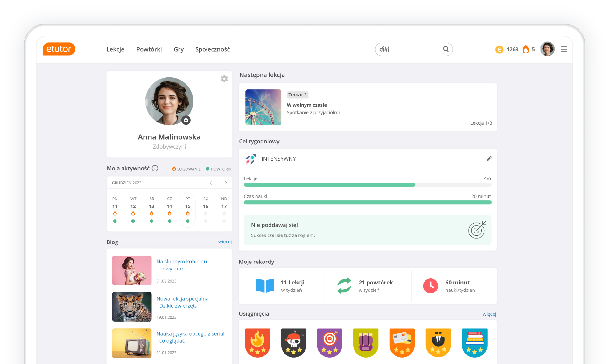Open the leopard blog thumbnail
This screenshot has width=611, height=364.
tap(132, 307)
